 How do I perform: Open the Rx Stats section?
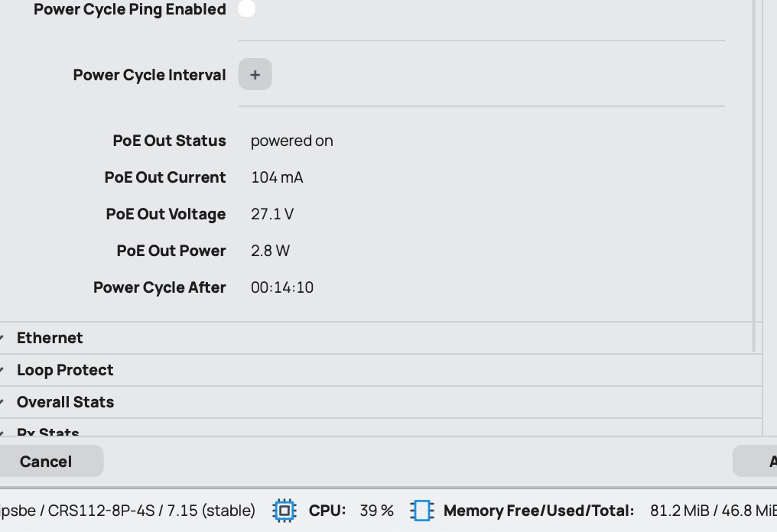(x=48, y=432)
